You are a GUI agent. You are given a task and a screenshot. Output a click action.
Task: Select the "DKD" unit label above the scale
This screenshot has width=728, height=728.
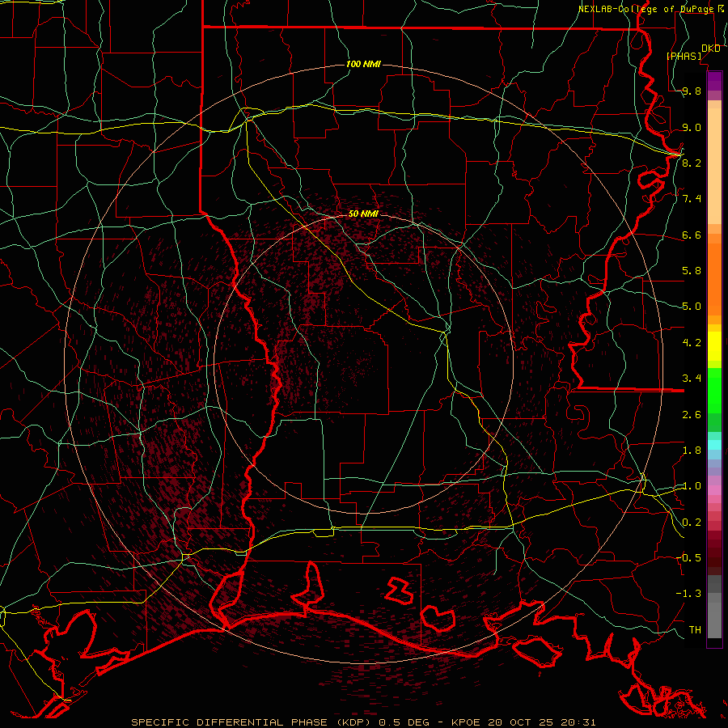(x=711, y=49)
